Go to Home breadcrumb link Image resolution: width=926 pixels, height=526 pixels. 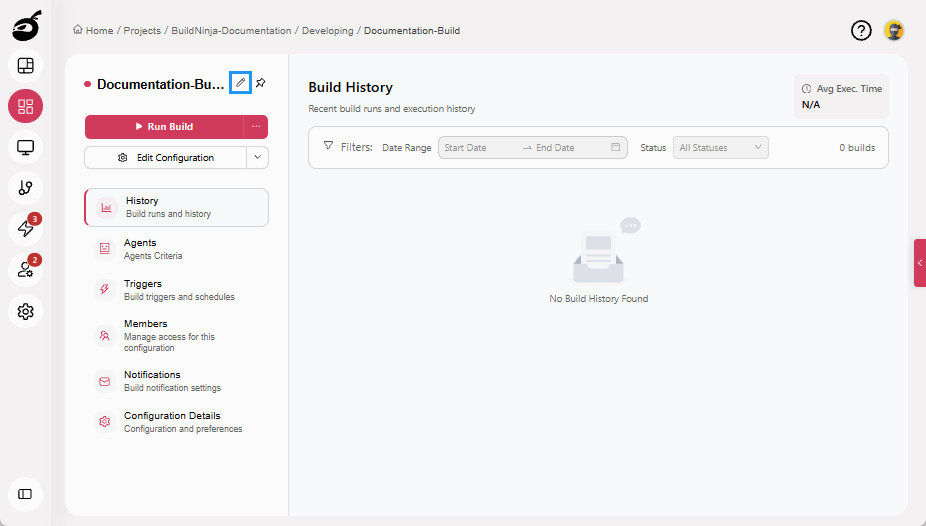[93, 30]
